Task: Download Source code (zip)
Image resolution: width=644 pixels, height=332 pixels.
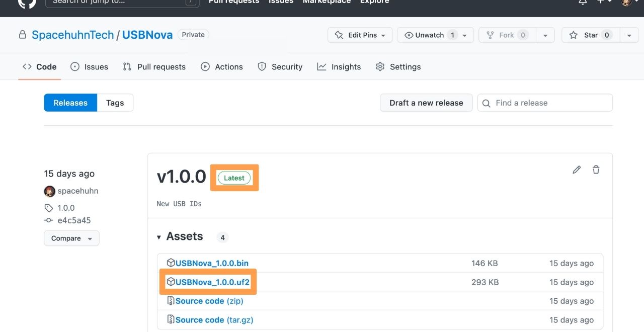Action: coord(209,301)
